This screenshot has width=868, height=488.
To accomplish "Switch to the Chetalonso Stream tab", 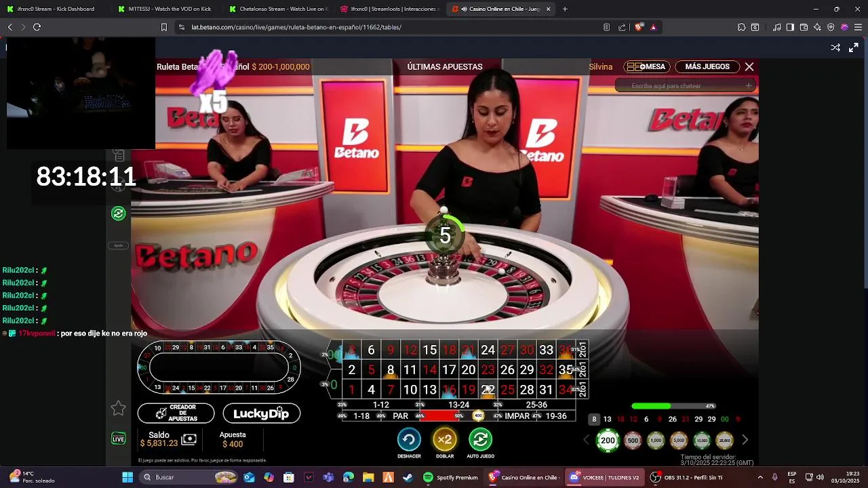I will coord(278,9).
